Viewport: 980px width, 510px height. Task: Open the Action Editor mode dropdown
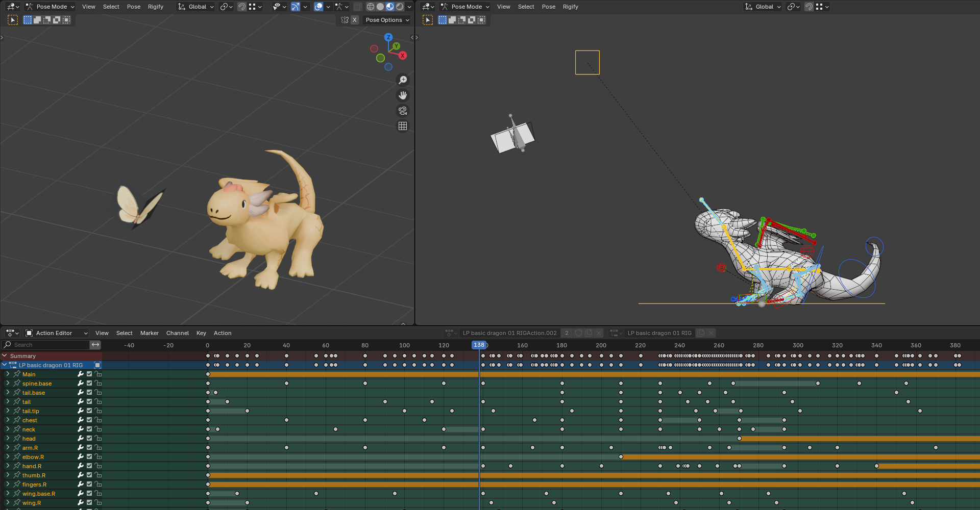(x=57, y=333)
